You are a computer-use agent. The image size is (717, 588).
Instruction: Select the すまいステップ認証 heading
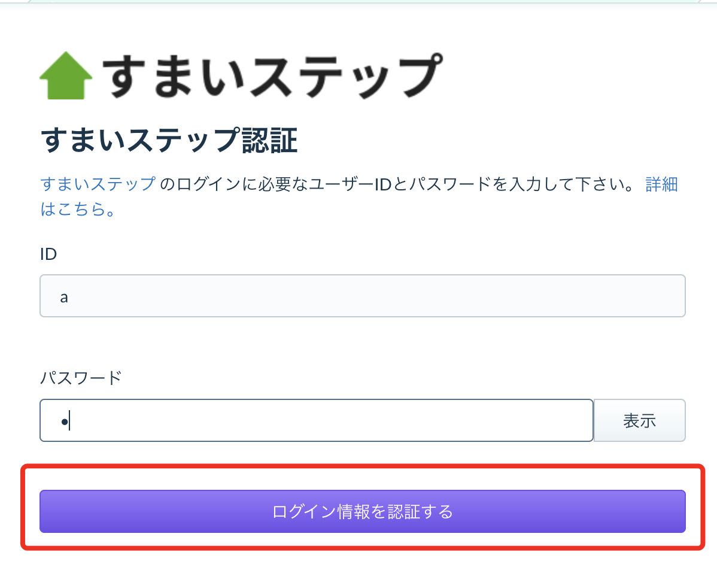(x=169, y=140)
